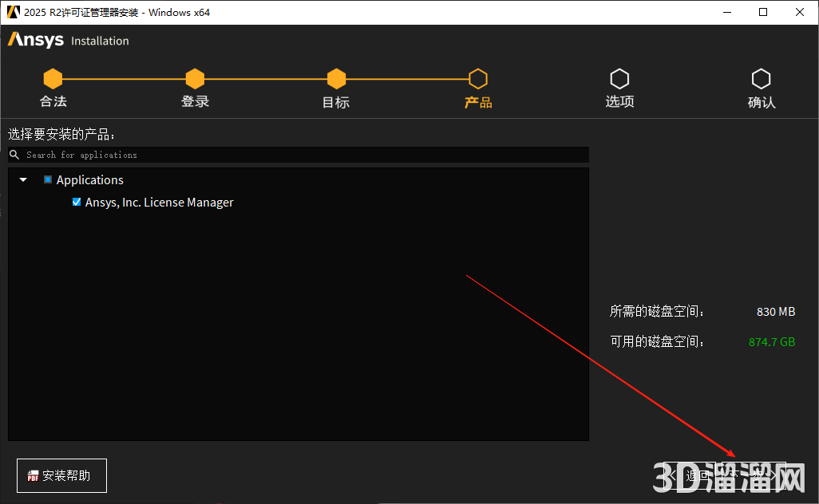Collapse the Applications tree node arrow
Viewport: 819px width, 504px height.
point(23,180)
